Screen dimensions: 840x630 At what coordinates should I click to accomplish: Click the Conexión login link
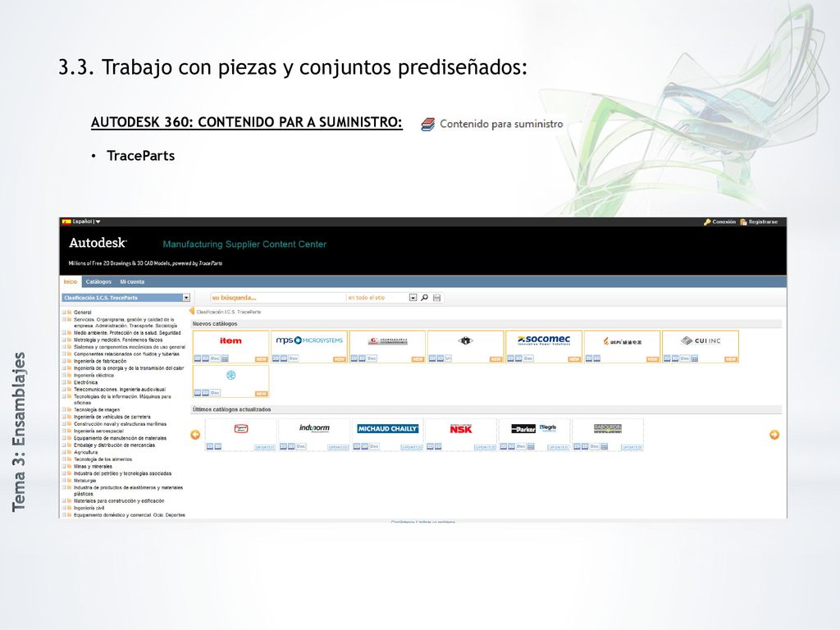724,221
